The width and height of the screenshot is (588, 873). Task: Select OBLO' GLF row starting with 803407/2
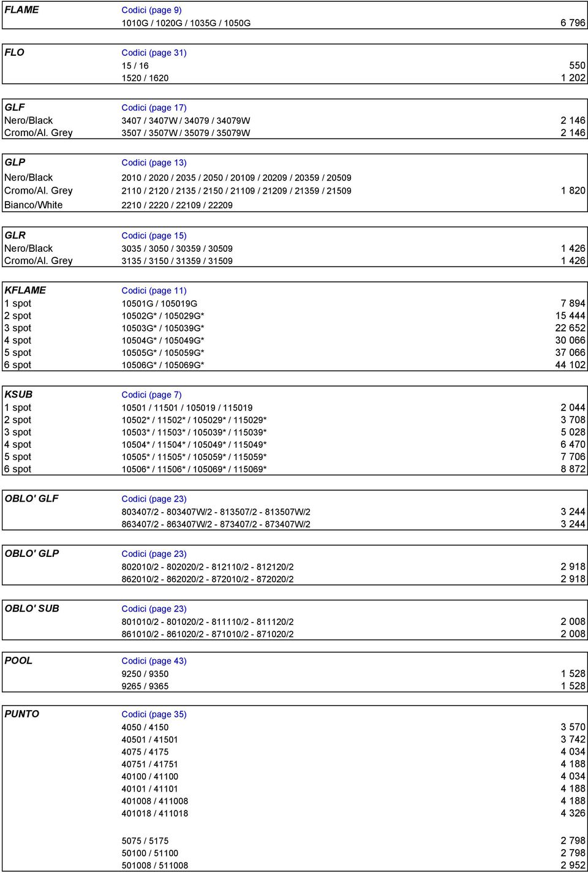coord(216,512)
